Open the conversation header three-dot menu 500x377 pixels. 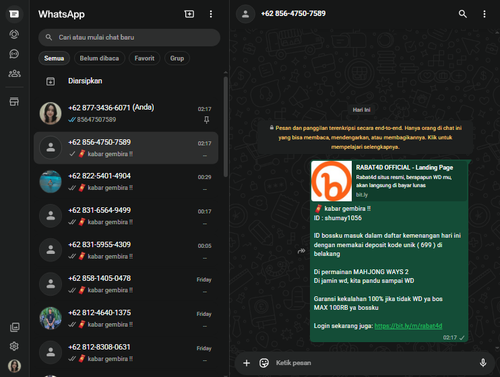pos(484,14)
